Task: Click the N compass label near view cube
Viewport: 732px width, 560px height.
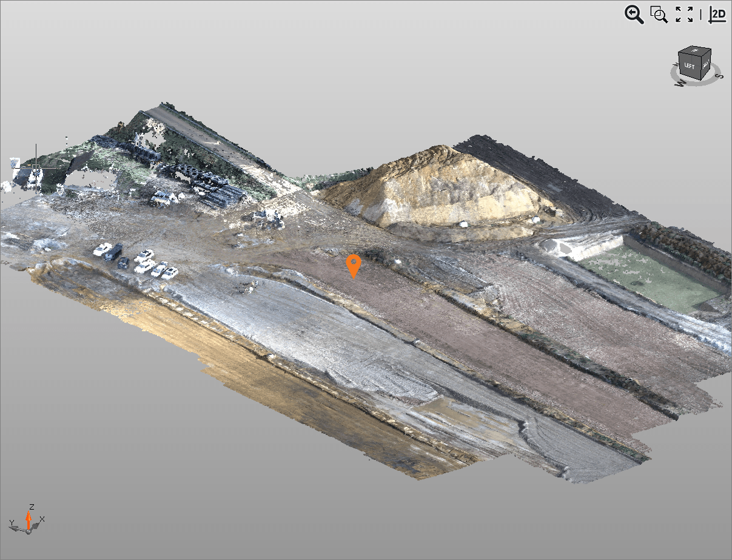Action: [676, 64]
